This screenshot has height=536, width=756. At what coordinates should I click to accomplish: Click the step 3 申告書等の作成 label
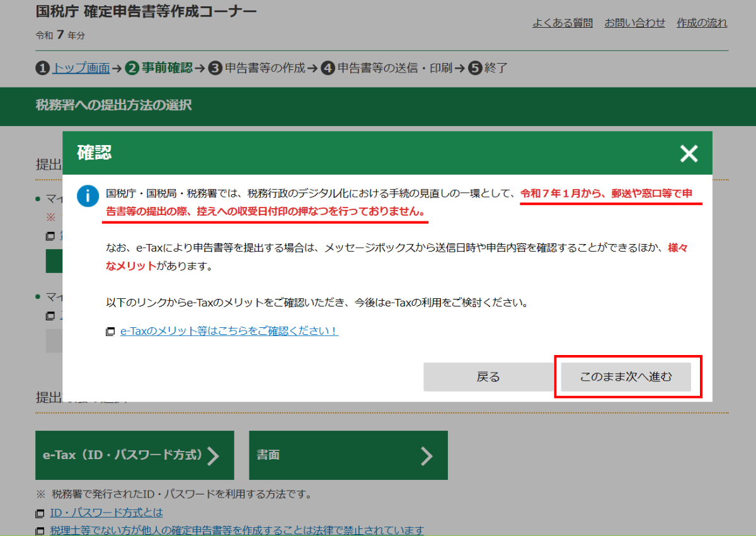pos(265,68)
